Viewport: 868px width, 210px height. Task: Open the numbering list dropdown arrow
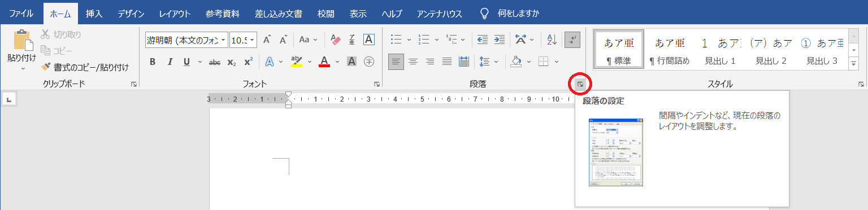coord(436,40)
